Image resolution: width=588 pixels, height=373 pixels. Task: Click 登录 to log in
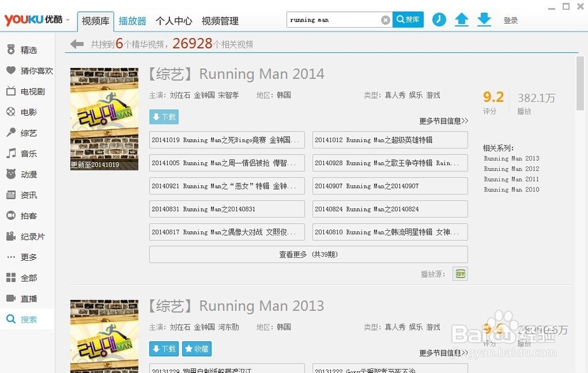(x=510, y=21)
